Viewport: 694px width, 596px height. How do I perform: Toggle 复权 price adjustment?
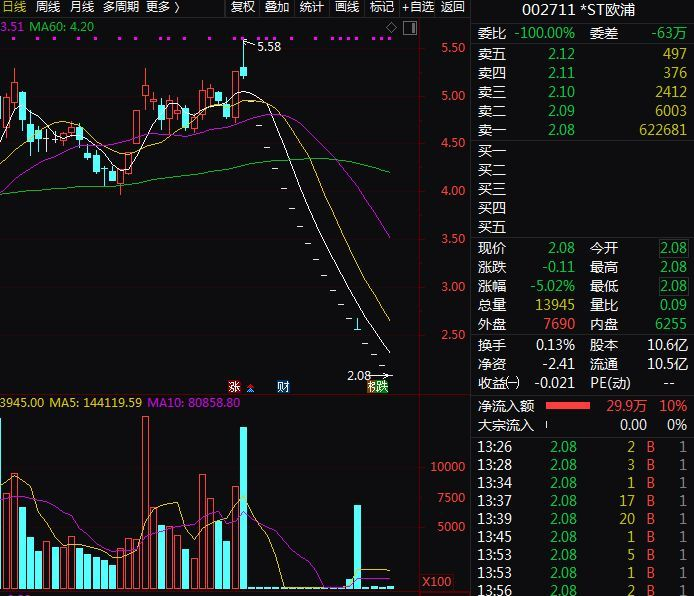coord(243,7)
